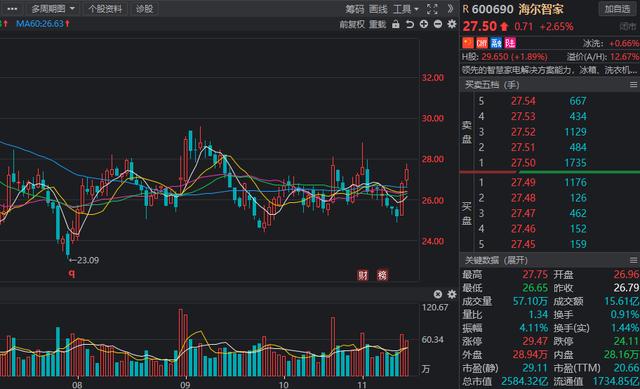
Task: Collapse the side panel with double chevron
Action: tap(450, 9)
